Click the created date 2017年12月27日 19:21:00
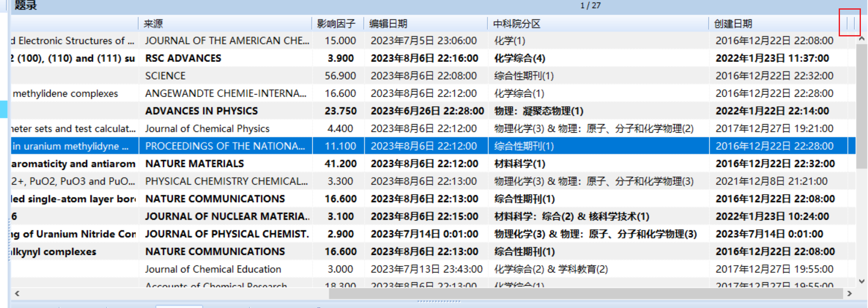Viewport: 868px width, 308px height. [x=774, y=128]
